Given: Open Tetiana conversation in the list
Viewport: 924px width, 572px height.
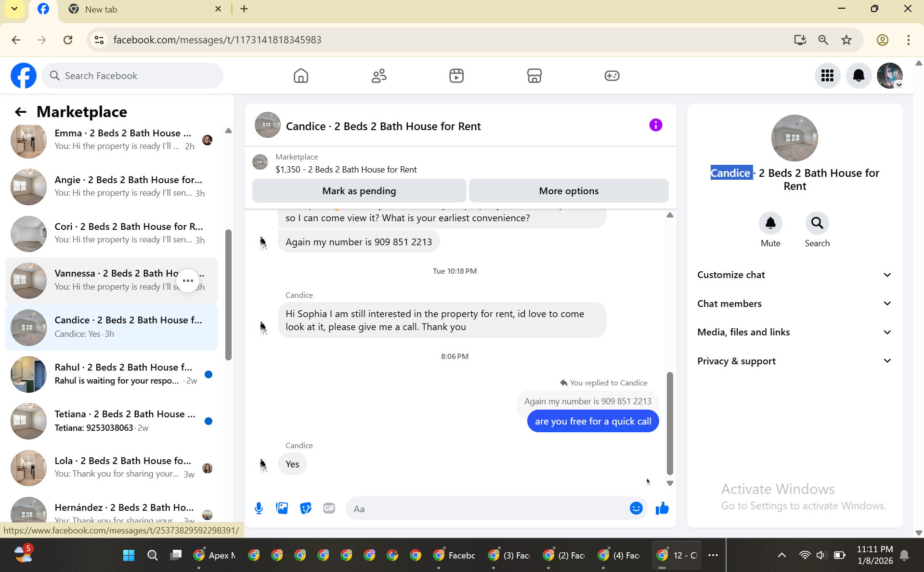Looking at the screenshot, I should click(x=111, y=421).
